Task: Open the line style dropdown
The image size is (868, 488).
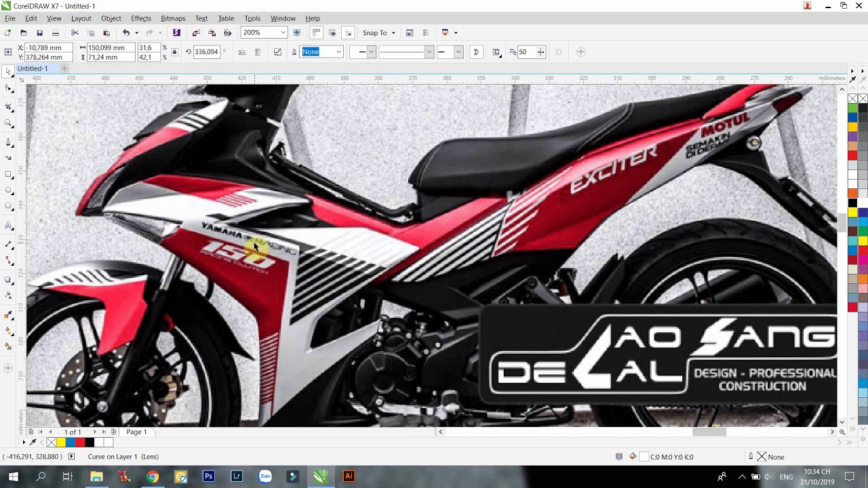Action: (x=429, y=52)
